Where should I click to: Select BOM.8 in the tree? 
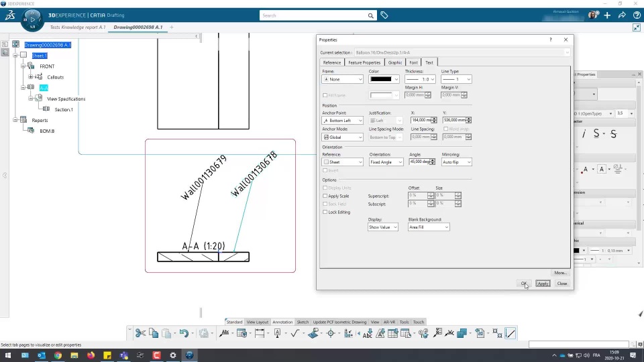tap(47, 131)
